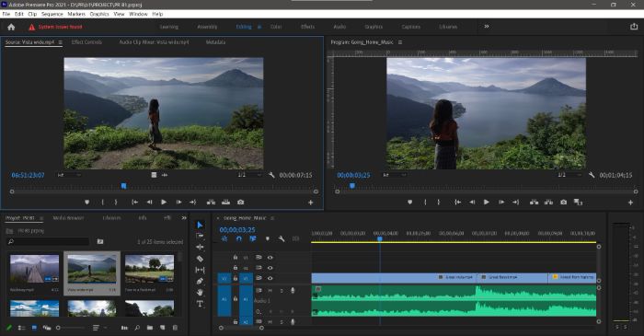This screenshot has width=644, height=336.
Task: Select the Selection tool arrow
Action: pyautogui.click(x=200, y=225)
